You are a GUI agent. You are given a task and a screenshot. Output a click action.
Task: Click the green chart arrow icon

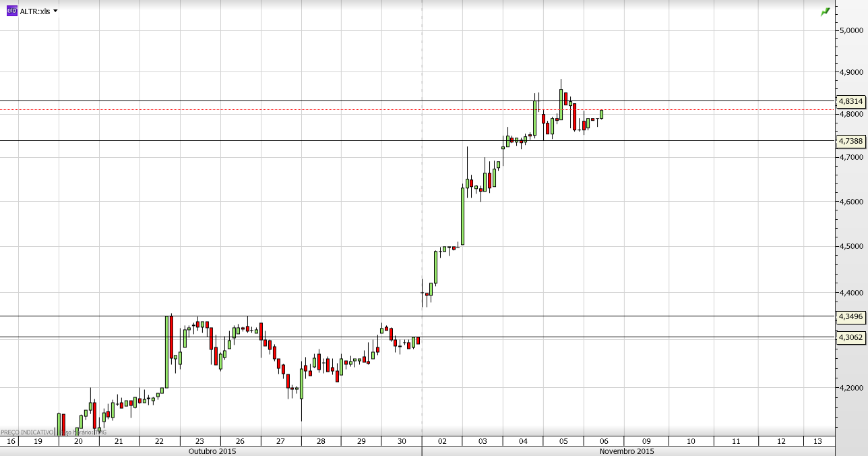click(826, 11)
